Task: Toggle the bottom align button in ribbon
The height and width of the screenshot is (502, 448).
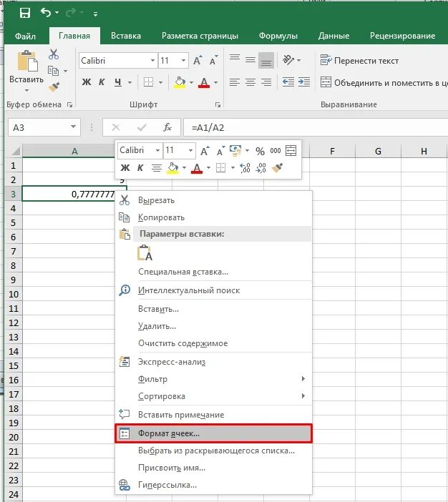Action: [x=266, y=60]
